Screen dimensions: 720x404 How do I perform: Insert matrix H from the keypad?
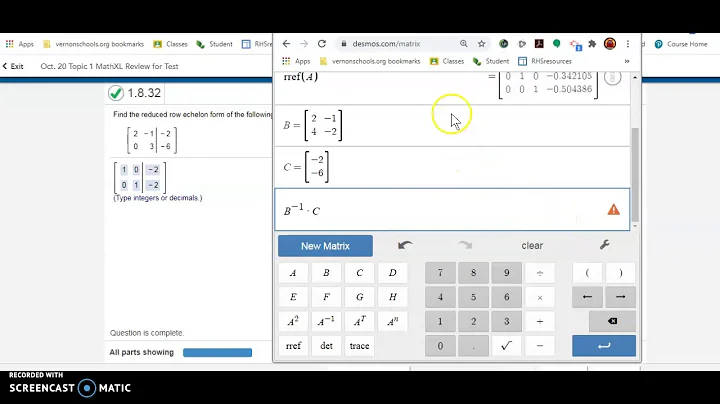[x=393, y=297]
